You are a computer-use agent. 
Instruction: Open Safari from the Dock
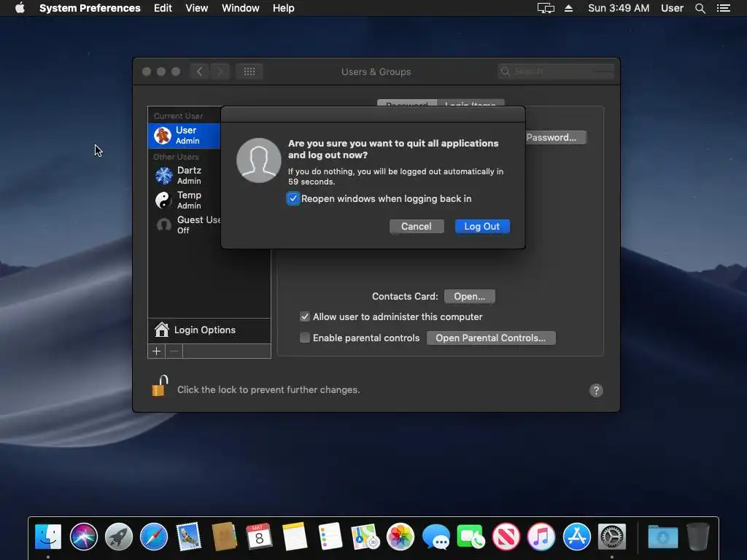coord(154,537)
